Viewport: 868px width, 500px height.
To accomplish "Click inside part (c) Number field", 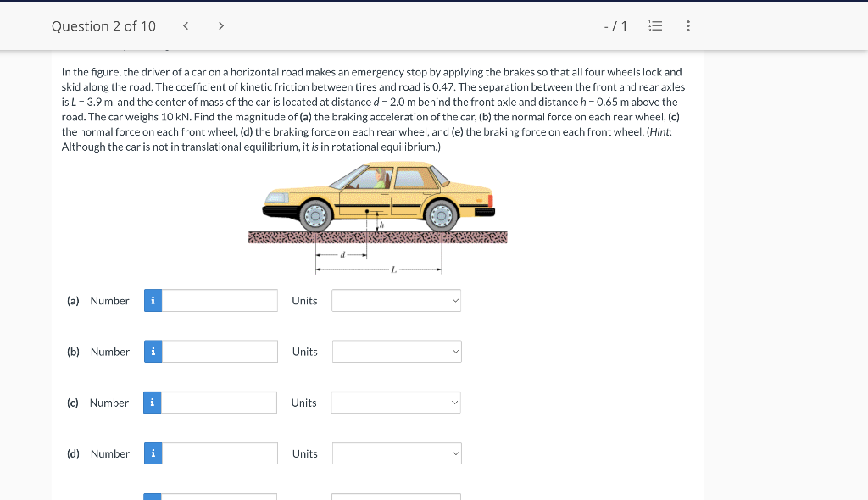I will click(x=219, y=403).
